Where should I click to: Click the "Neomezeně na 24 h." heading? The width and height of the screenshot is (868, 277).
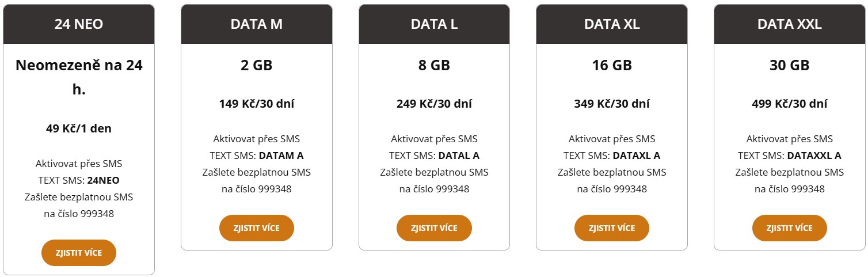coord(79,78)
